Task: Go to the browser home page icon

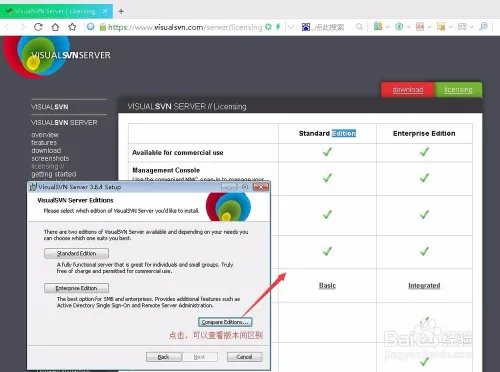Action: pyautogui.click(x=55, y=27)
